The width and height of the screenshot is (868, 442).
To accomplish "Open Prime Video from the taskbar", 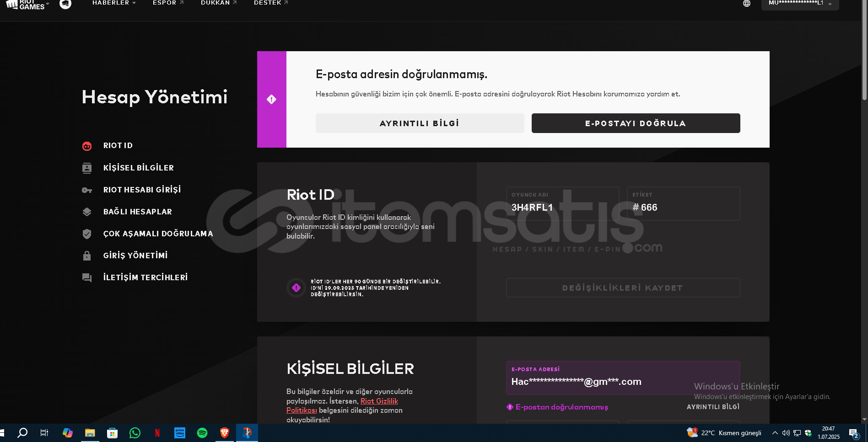I will (x=180, y=433).
